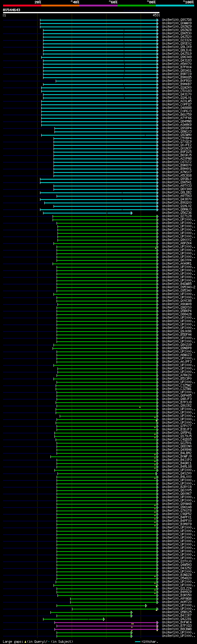Select label UniRef100_Q56Z36
This screenshot has height=644, width=197.
click(177, 213)
